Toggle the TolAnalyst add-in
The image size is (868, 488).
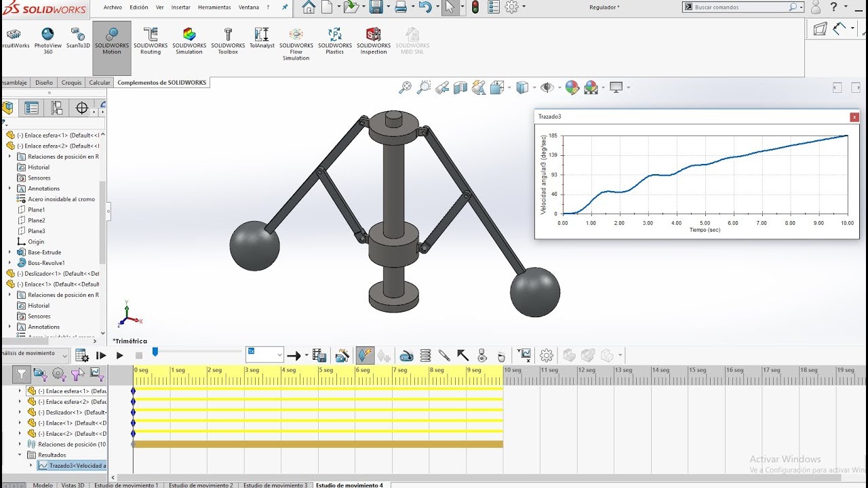pyautogui.click(x=262, y=39)
